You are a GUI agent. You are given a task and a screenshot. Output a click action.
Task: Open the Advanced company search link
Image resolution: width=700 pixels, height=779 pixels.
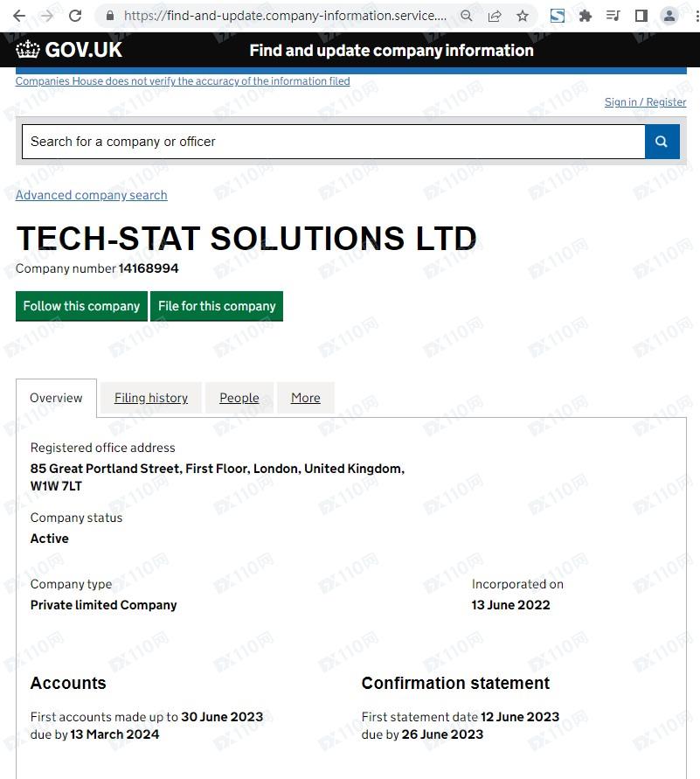[91, 195]
